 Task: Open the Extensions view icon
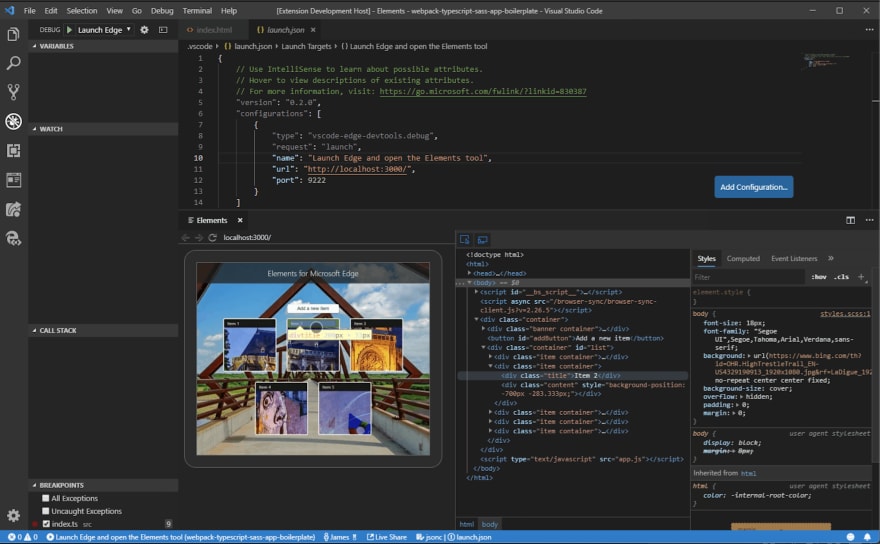coord(13,150)
